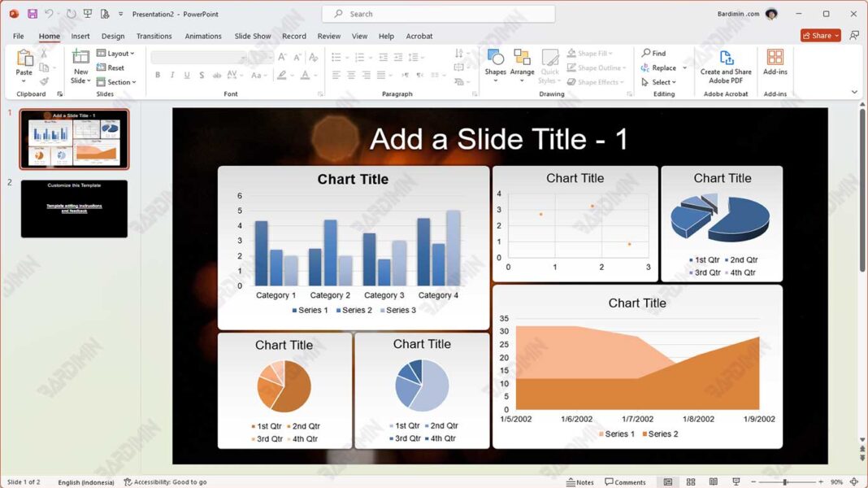Viewport: 868px width, 488px height.
Task: Switch to Slide Sorter view
Action: point(690,480)
